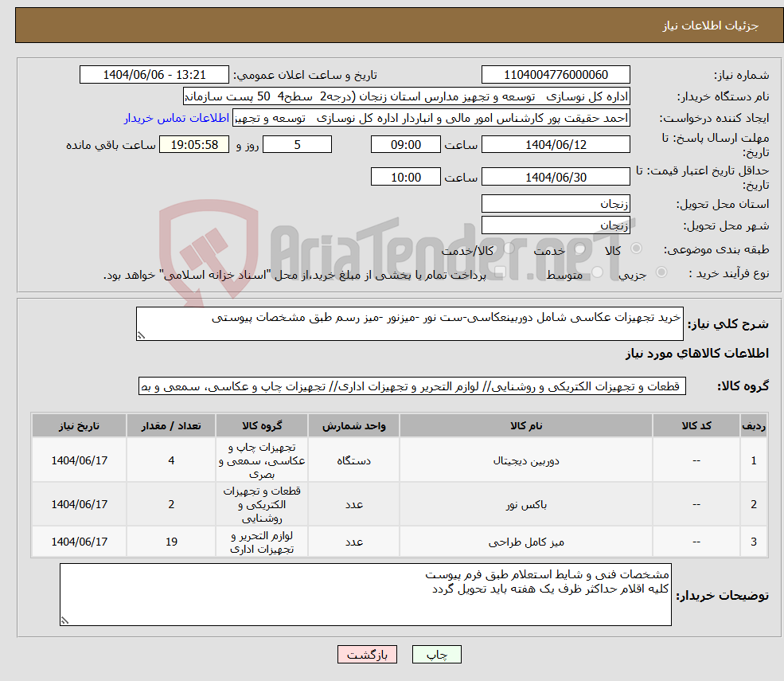The image size is (784, 681).
Task: Select the باکس نور row in the items table
Action: [x=525, y=504]
